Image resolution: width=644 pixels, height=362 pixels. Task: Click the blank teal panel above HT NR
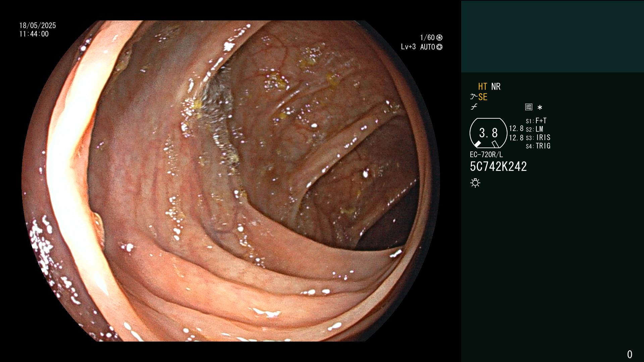pos(552,36)
